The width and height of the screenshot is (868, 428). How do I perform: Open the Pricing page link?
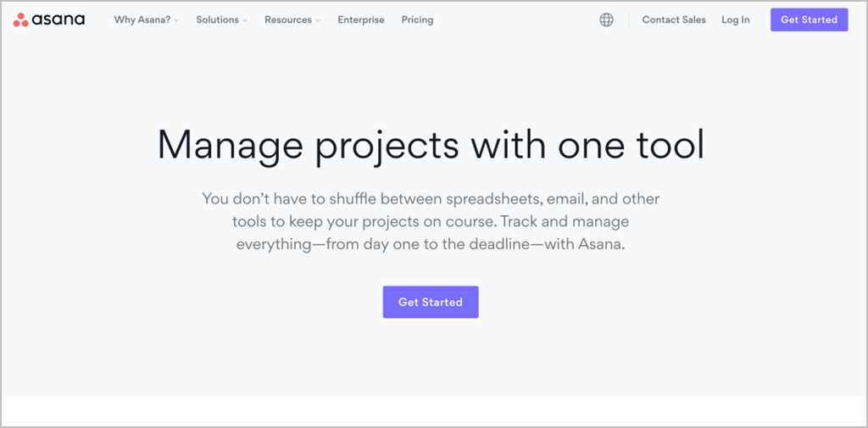(417, 20)
